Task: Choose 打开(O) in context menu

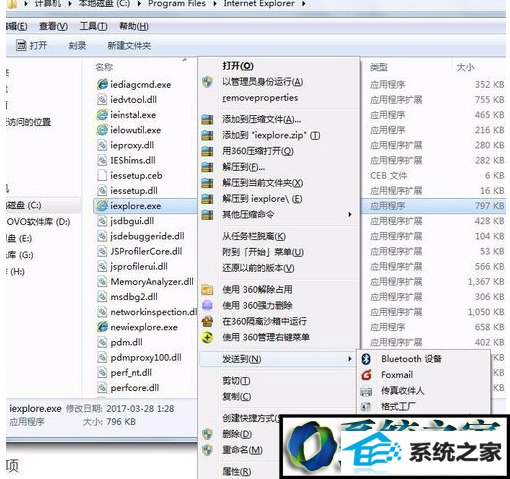Action: pos(238,66)
